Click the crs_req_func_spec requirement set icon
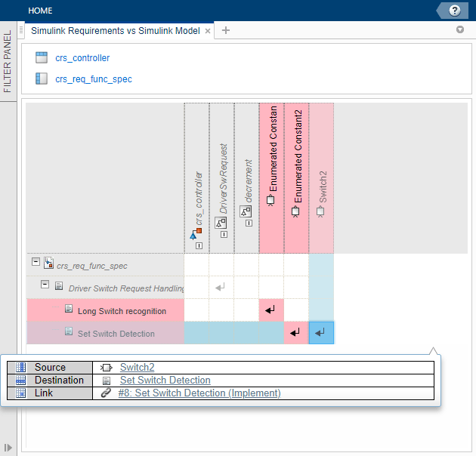Viewport: 476px width, 456px height. click(42, 79)
